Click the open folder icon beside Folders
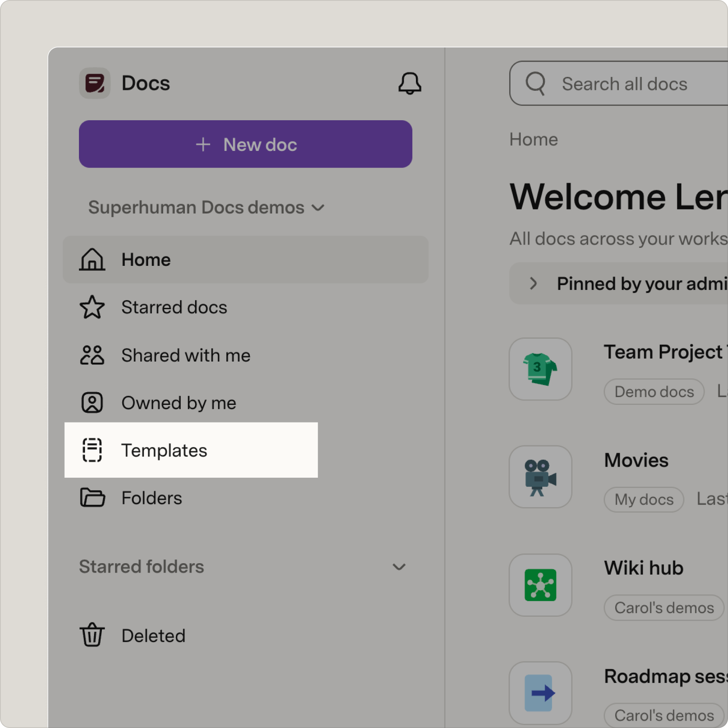This screenshot has width=728, height=728. pyautogui.click(x=92, y=498)
